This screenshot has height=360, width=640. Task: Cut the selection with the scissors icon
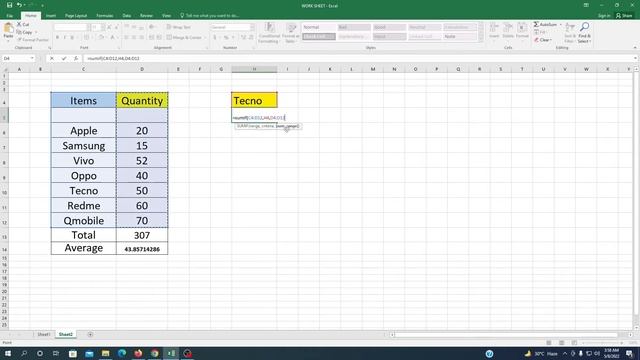[23, 24]
